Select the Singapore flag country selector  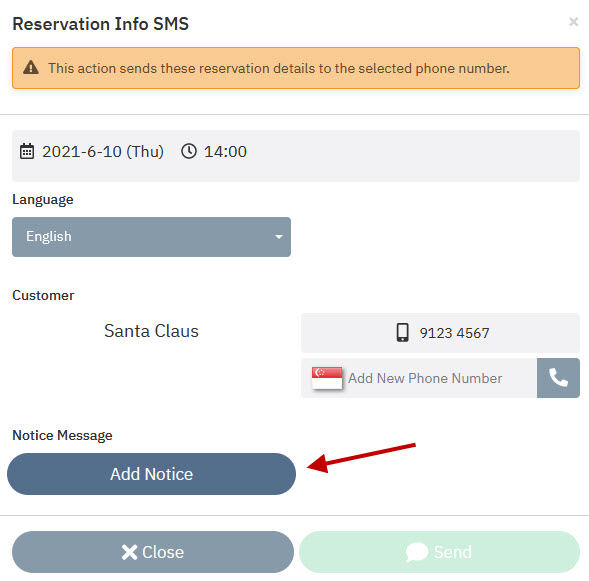(327, 378)
